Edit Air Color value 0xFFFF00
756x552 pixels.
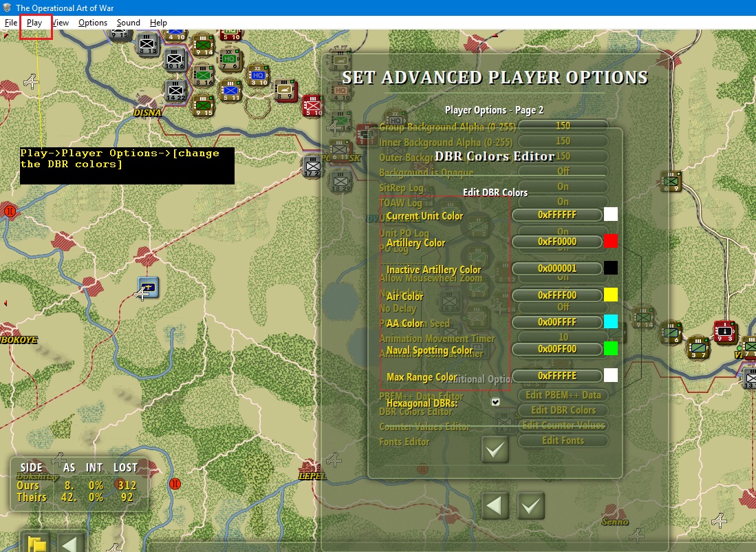click(557, 295)
